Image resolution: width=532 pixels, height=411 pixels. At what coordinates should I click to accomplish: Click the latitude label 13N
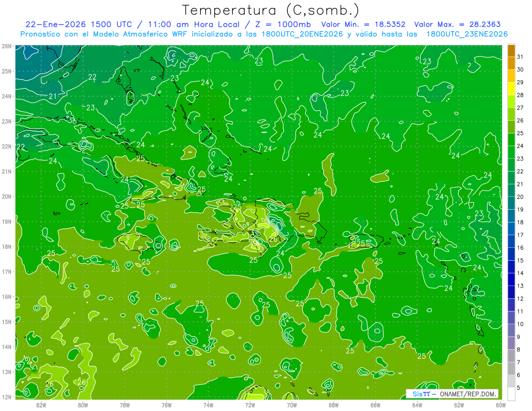pyautogui.click(x=7, y=372)
